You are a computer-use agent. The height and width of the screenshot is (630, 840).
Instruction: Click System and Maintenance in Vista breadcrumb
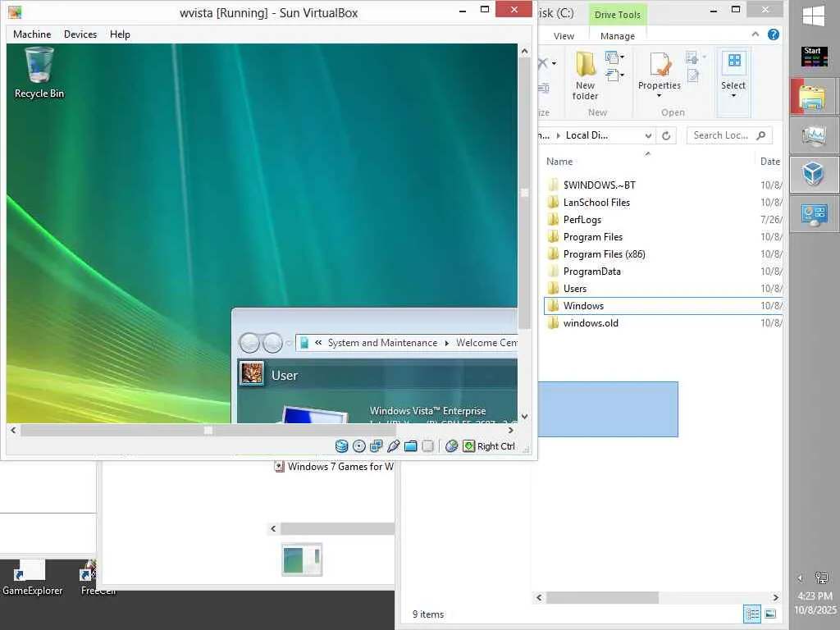(382, 343)
